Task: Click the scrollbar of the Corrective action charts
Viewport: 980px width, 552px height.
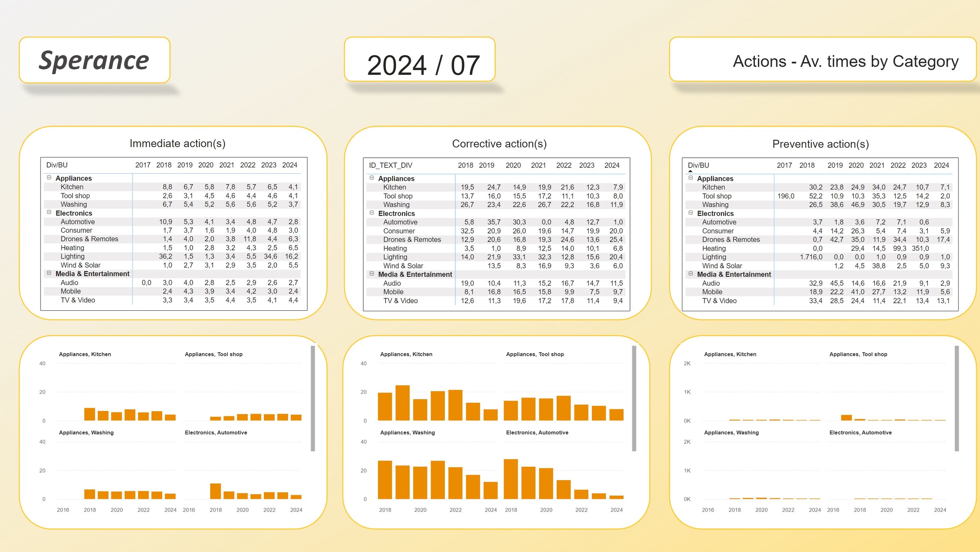Action: pos(634,399)
